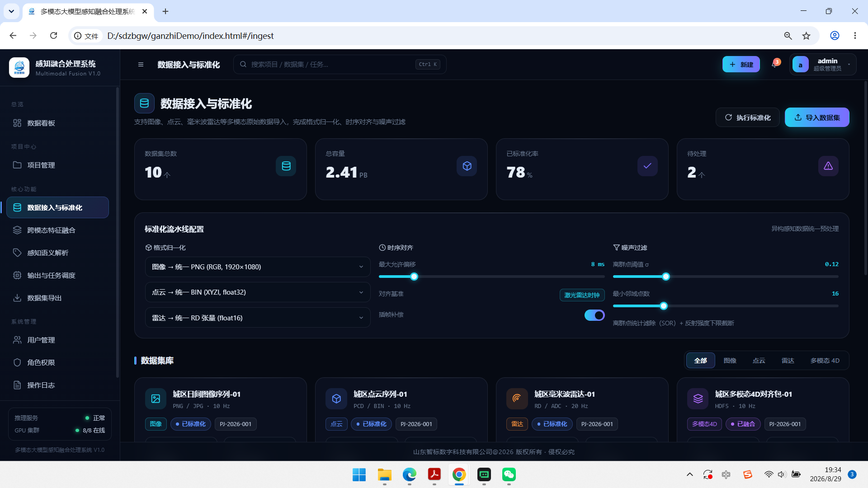
Task: Click the system logo in sidebar header
Action: click(19, 67)
